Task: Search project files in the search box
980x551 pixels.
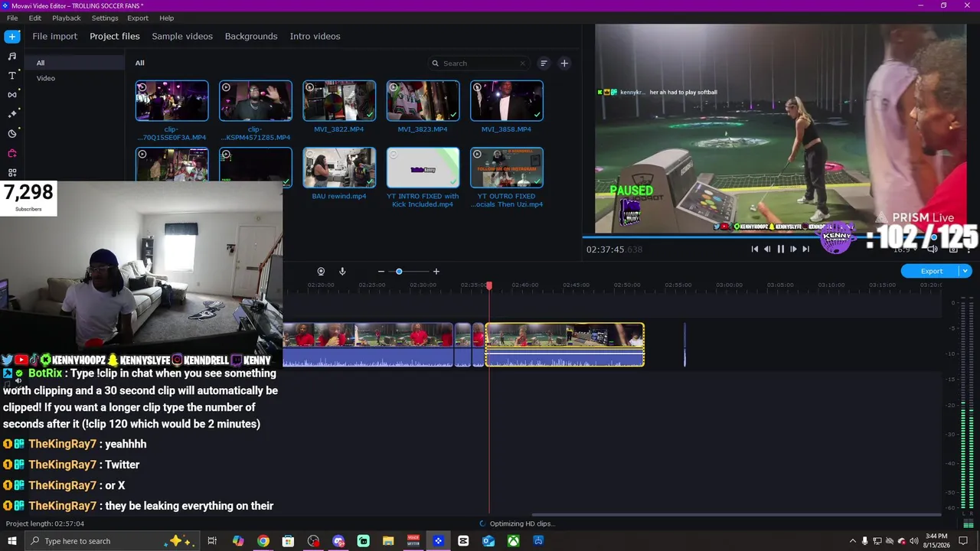Action: point(479,64)
